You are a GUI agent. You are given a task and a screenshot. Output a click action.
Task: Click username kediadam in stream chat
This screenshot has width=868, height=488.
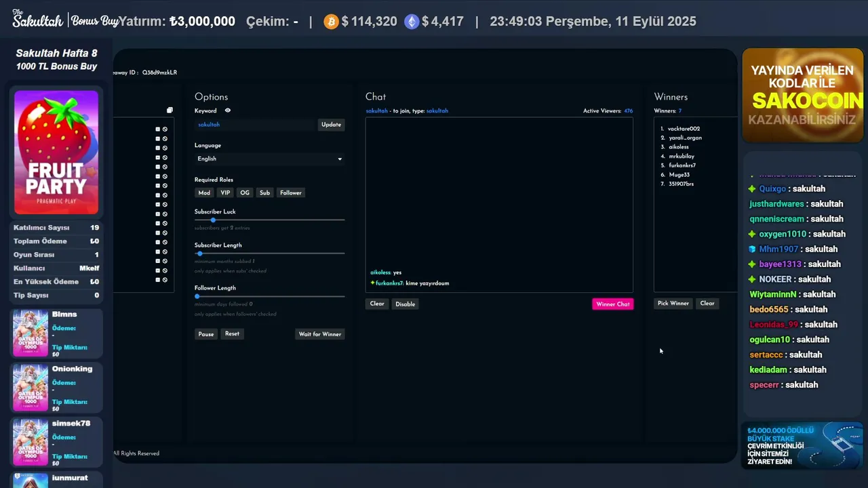[x=769, y=370]
